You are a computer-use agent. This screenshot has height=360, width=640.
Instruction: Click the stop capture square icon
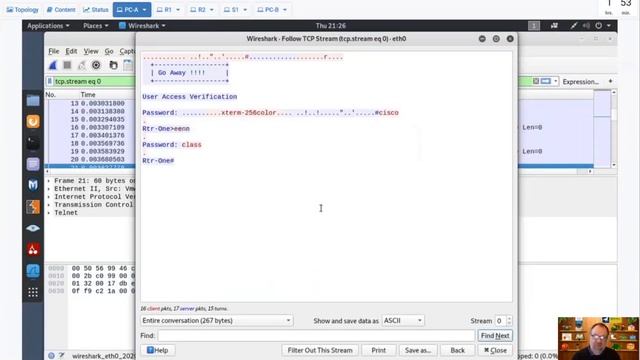point(67,65)
